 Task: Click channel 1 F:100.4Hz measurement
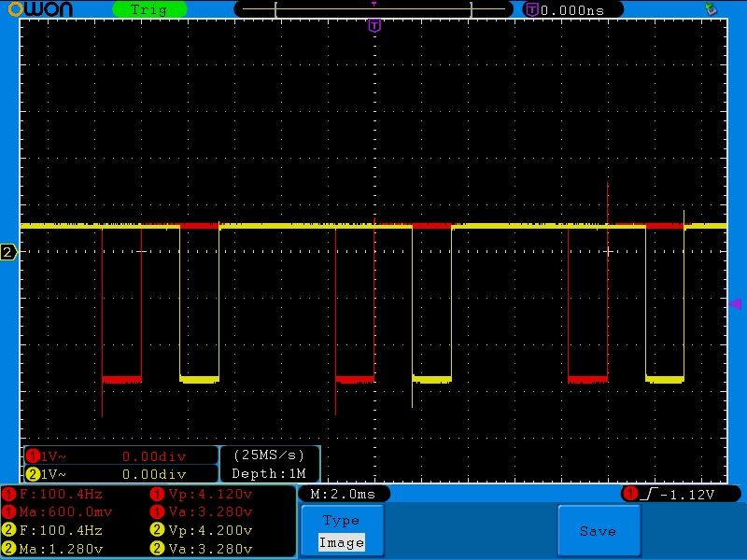coord(61,494)
